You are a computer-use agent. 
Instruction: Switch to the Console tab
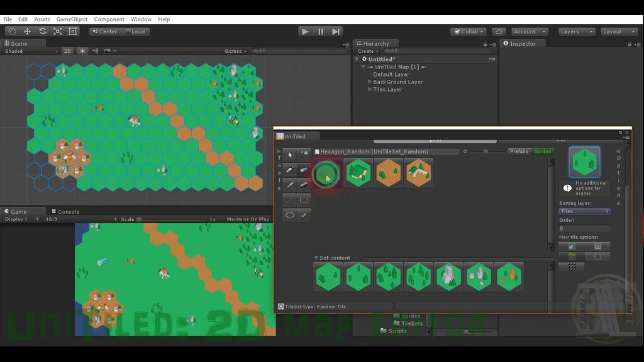[67, 211]
